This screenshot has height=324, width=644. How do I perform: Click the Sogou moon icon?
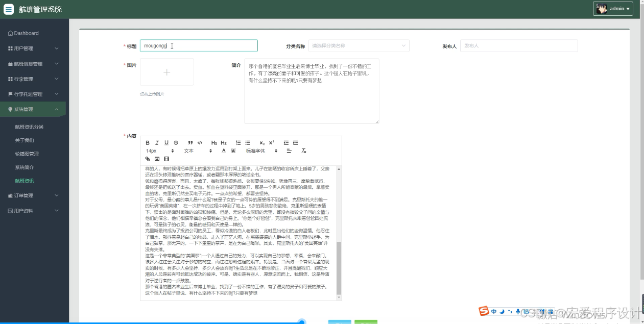click(502, 311)
